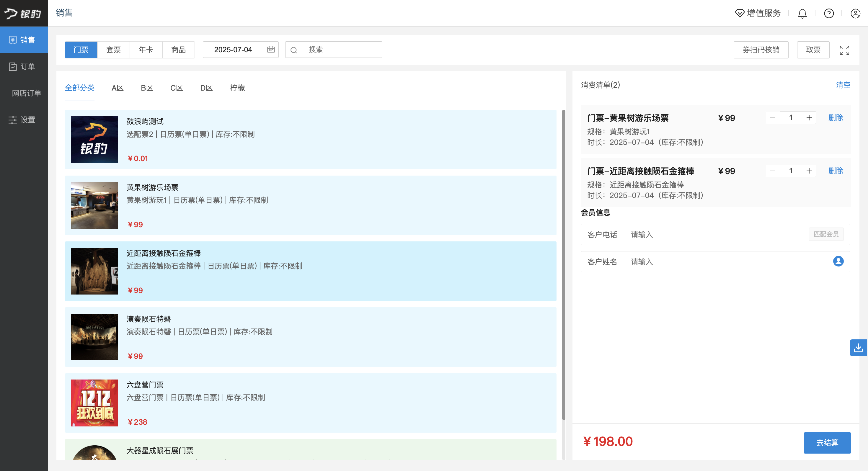Click the blue member avatar icon

click(x=838, y=261)
